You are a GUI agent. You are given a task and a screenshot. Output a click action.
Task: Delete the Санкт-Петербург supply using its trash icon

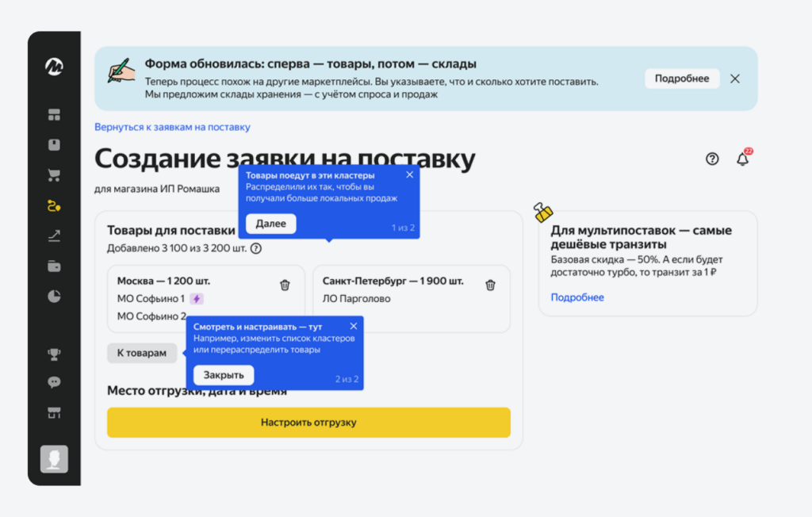[x=490, y=285]
